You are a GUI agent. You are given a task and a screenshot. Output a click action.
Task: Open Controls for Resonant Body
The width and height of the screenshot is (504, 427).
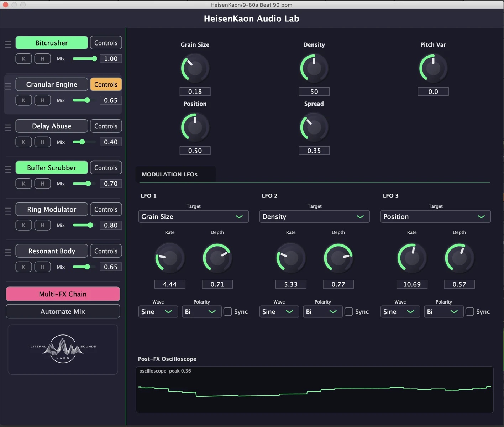pyautogui.click(x=106, y=251)
